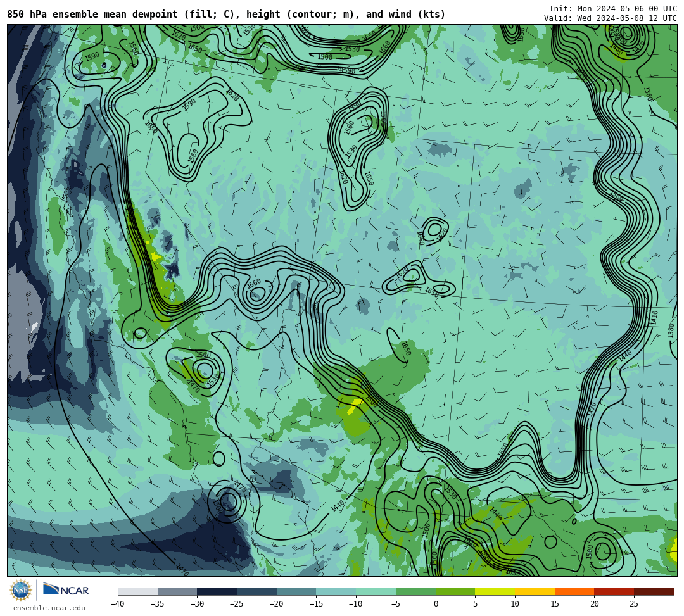The width and height of the screenshot is (684, 616).
Task: Pick the slate gray -35 to -30 colorbar segment
Action: point(177,591)
